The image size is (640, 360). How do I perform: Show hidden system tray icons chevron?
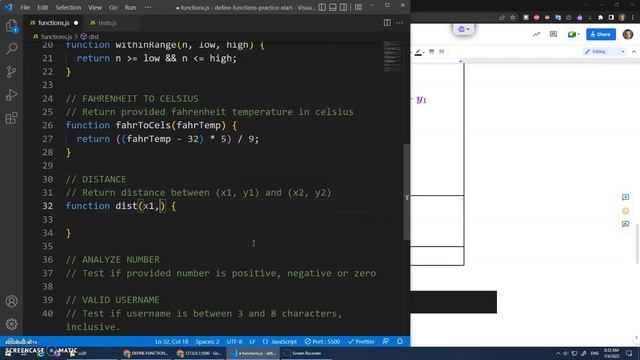click(558, 353)
